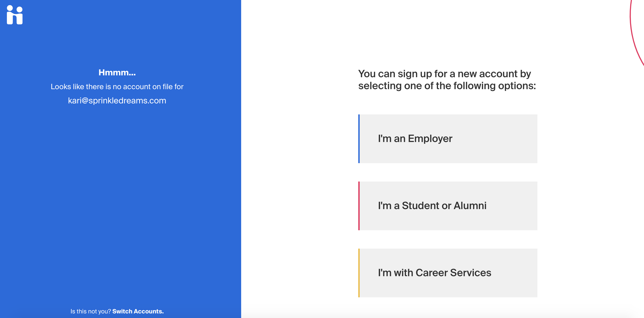
Task: Click the word Employer in first card
Action: coord(430,139)
